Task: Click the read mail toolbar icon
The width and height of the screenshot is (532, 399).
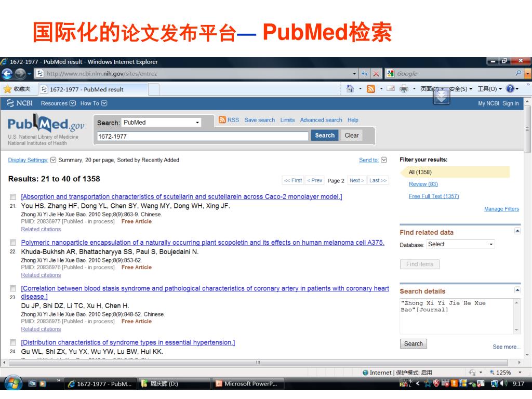Action: tap(391, 89)
